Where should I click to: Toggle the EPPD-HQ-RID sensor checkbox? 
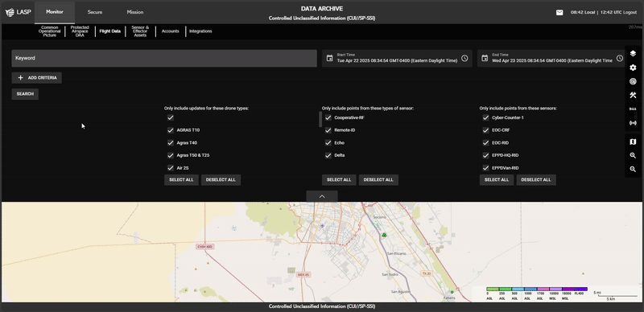click(486, 155)
